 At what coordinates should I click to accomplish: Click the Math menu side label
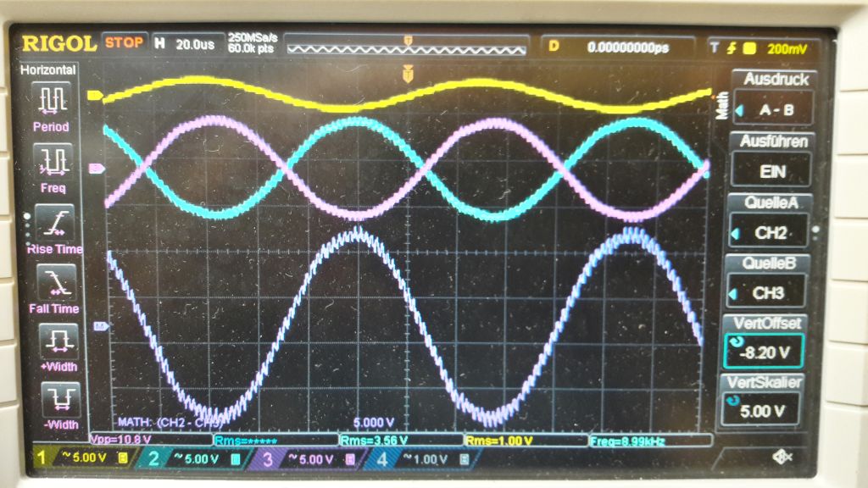[x=722, y=106]
